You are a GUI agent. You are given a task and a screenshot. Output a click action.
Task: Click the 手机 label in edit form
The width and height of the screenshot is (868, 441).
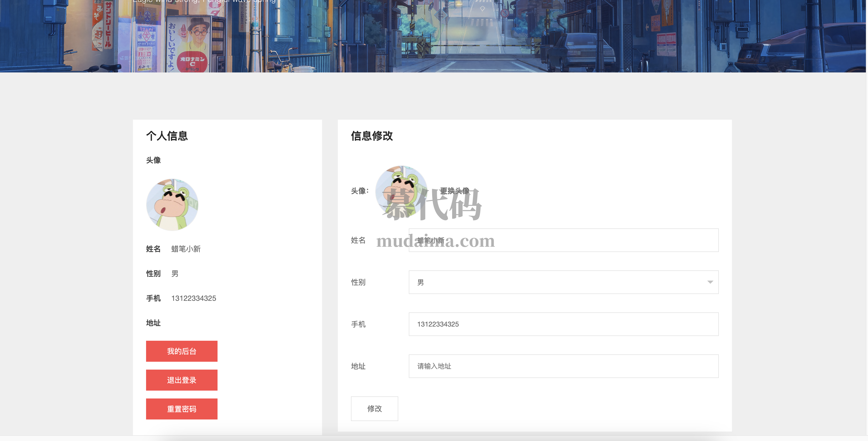pos(358,324)
